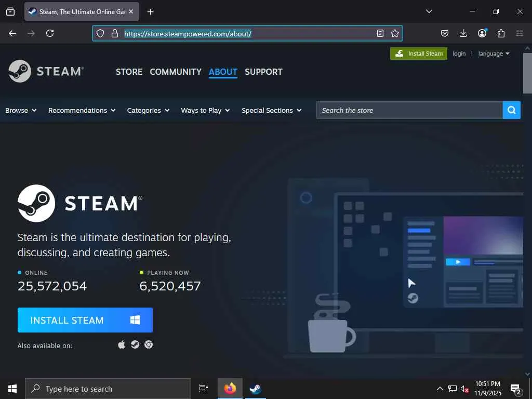This screenshot has height=399, width=532.
Task: Open the Firefox account icon
Action: [482, 33]
